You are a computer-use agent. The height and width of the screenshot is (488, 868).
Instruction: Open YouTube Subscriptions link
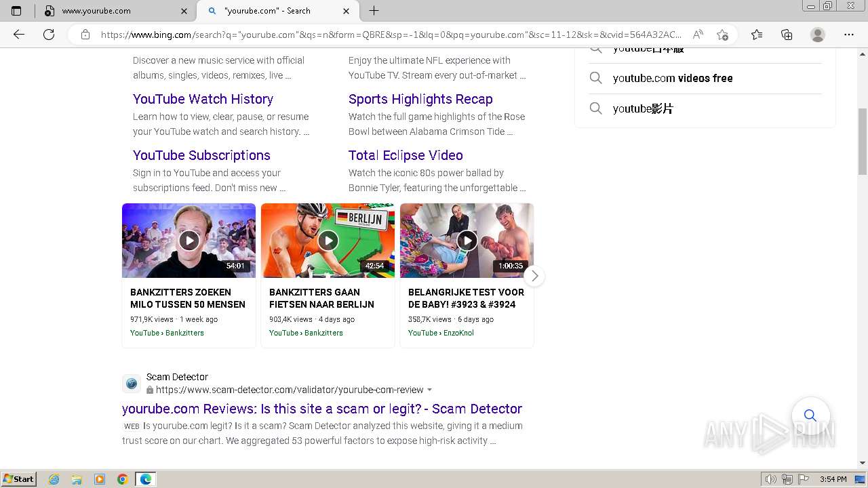tap(201, 155)
